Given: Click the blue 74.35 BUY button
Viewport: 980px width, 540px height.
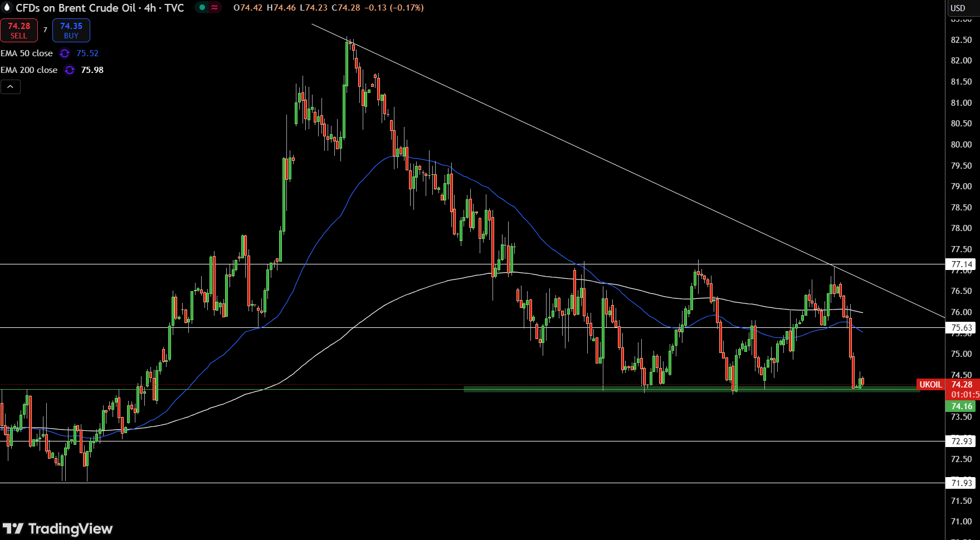Looking at the screenshot, I should pos(71,31).
